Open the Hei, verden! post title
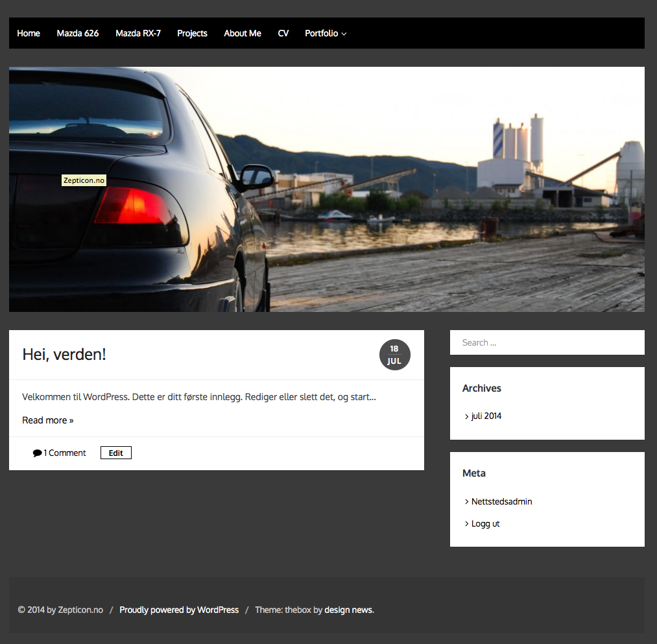The image size is (657, 644). [64, 355]
